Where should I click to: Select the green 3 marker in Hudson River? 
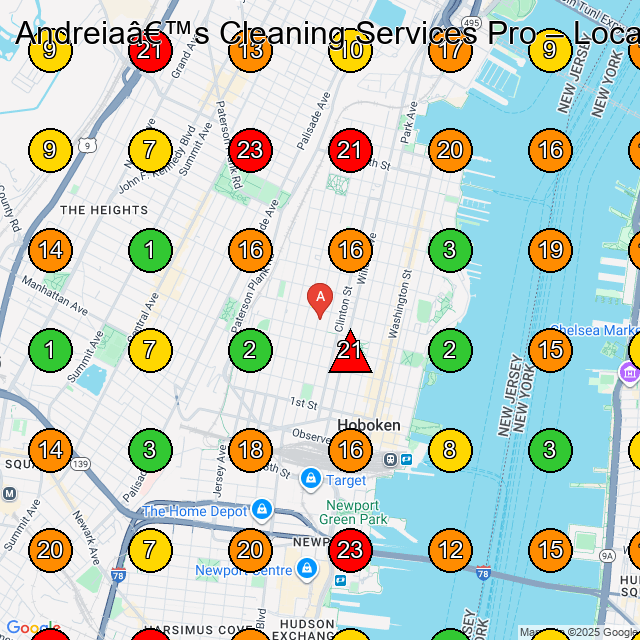[x=550, y=450]
